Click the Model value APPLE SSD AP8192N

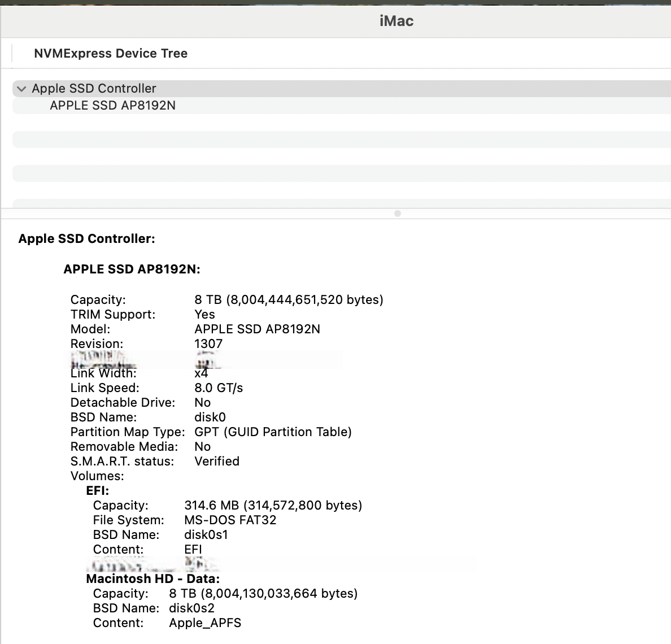pos(257,329)
